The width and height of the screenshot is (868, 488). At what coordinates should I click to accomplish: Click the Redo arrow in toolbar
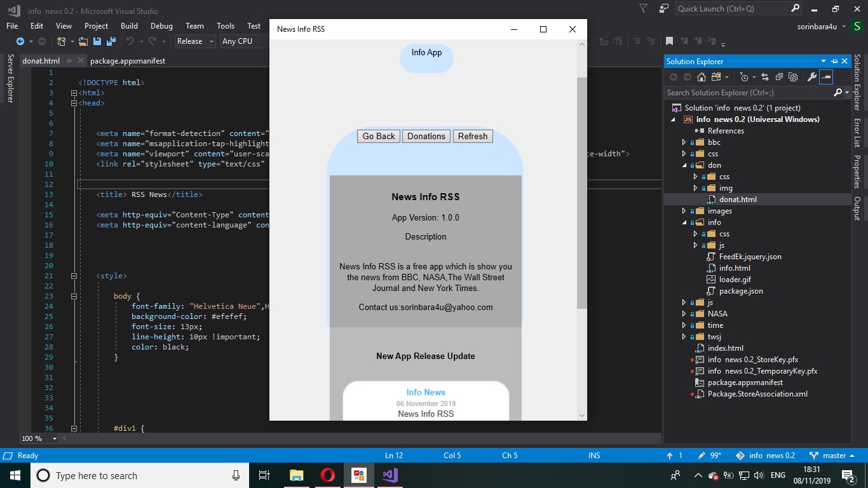[x=153, y=41]
